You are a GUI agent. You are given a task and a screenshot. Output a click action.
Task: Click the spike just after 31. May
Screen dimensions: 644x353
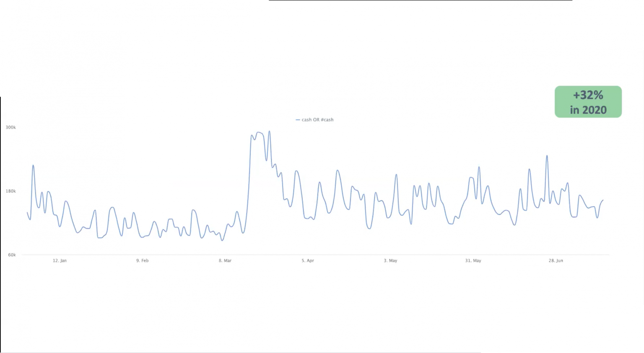479,167
